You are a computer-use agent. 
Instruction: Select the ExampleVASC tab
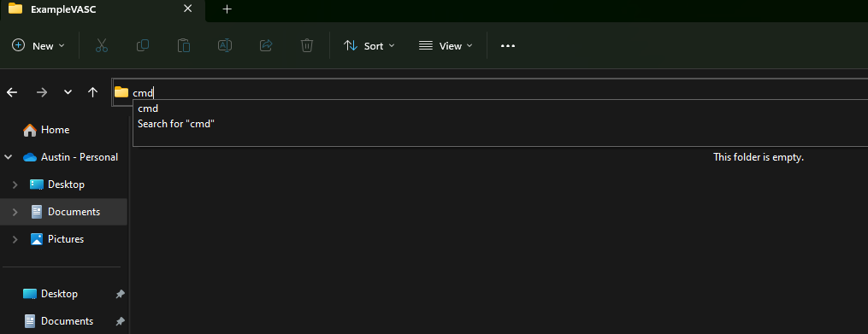[103, 9]
